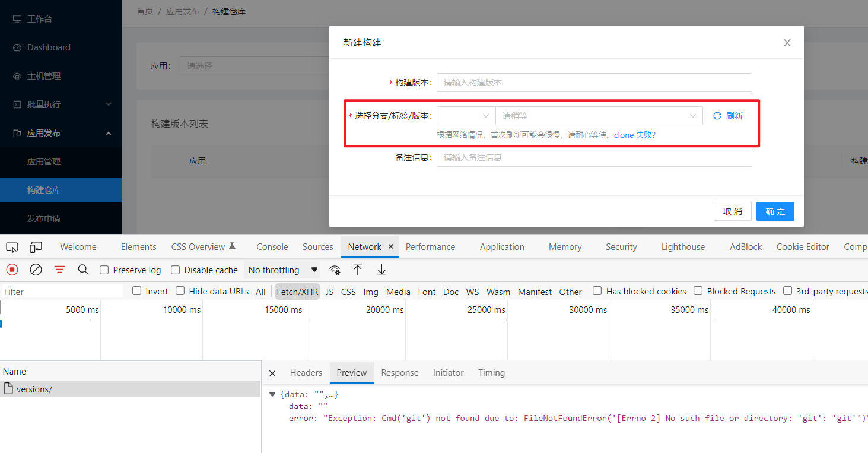Viewport: 868px width, 453px height.
Task: Select the All request filter
Action: click(260, 292)
